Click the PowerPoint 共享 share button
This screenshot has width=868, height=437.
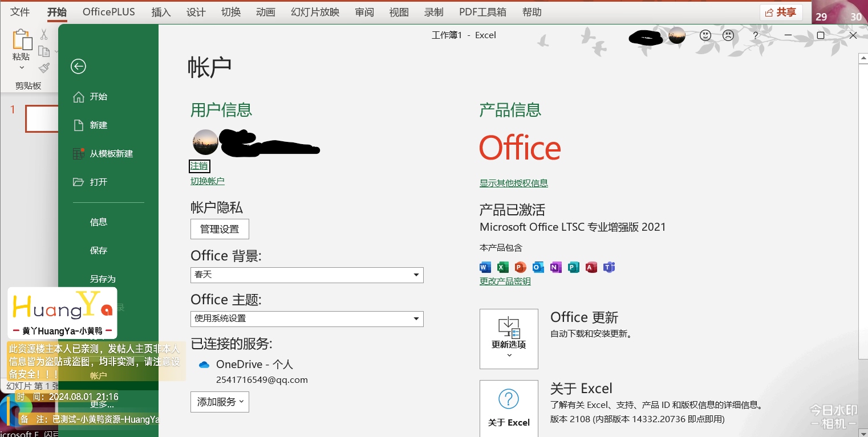point(781,12)
